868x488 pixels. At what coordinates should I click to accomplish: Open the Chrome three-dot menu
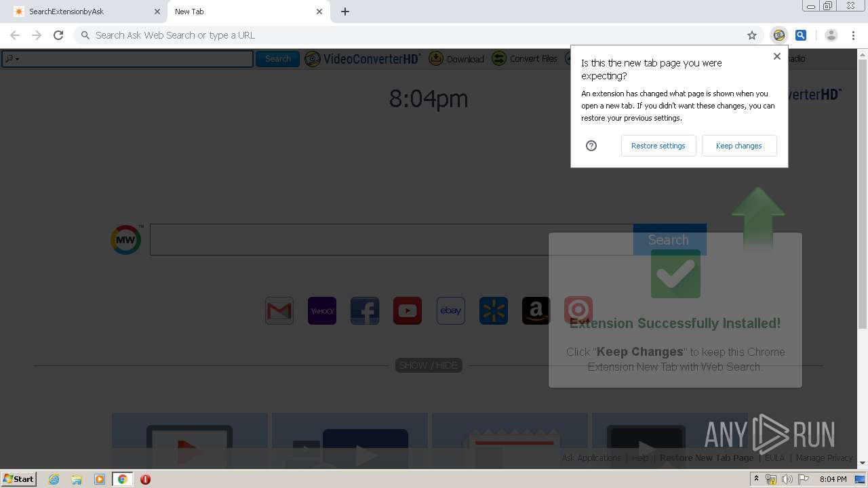(x=853, y=35)
